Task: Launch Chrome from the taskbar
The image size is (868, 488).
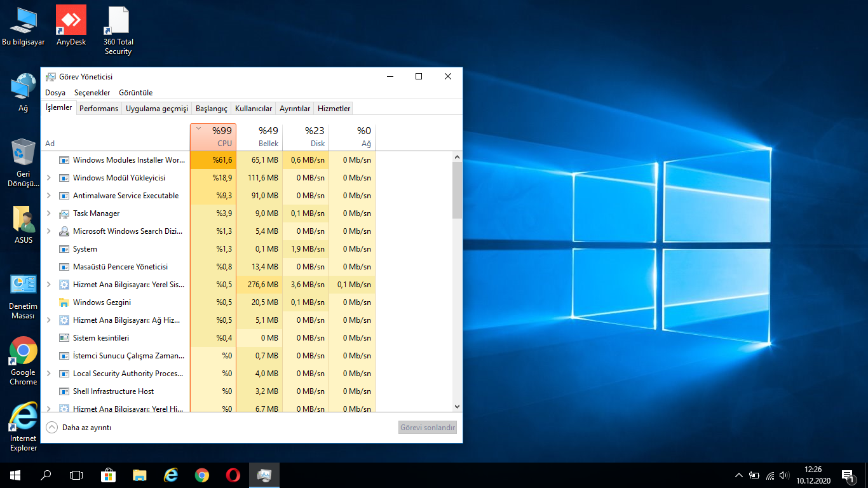Action: point(201,475)
